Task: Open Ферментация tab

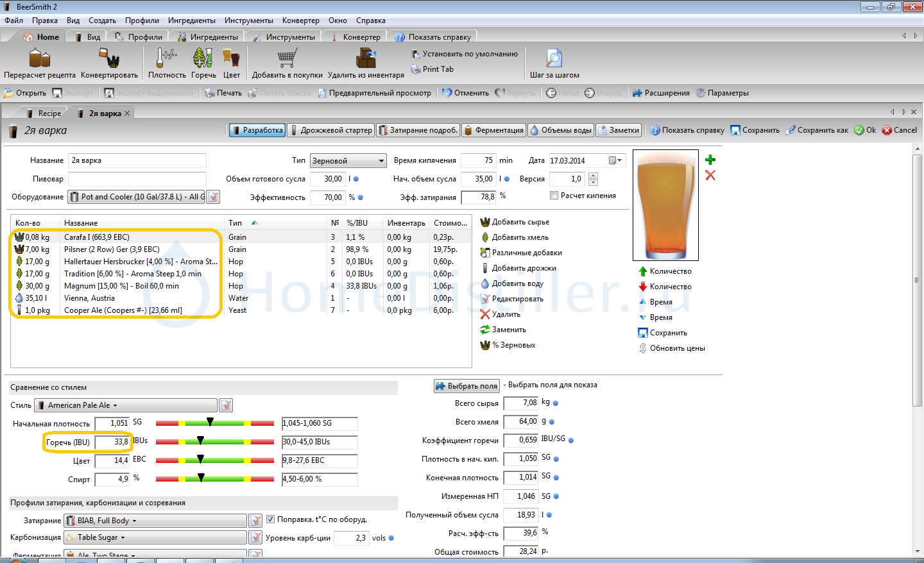Action: coord(493,130)
